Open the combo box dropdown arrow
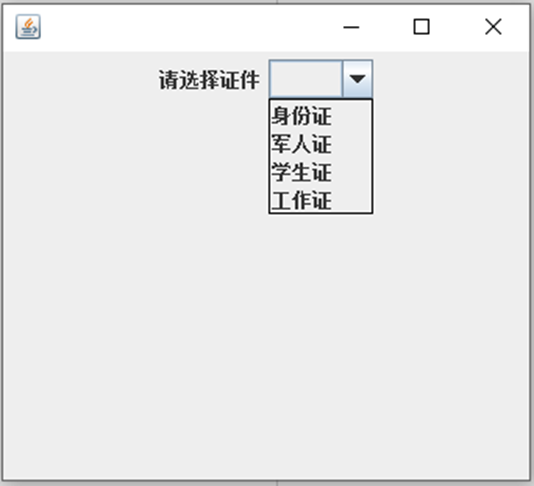Screen dimensions: 534x486 357,79
